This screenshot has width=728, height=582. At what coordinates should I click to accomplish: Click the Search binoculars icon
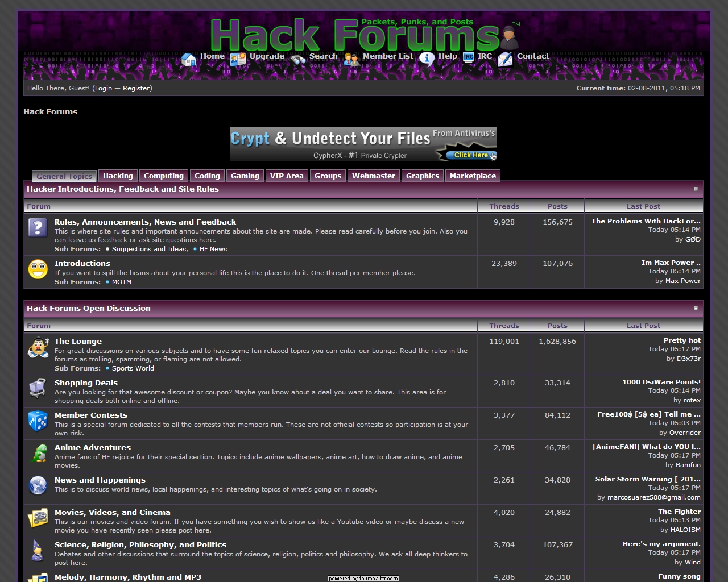pos(298,59)
